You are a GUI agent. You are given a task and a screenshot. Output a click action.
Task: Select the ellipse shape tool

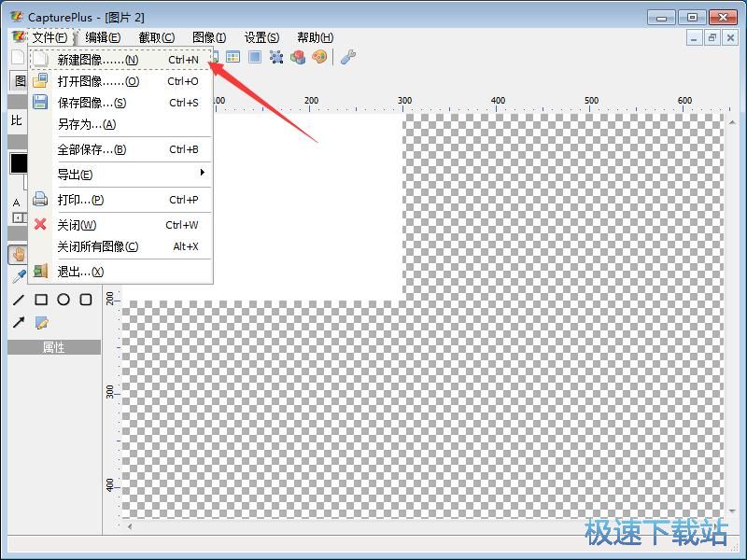pos(63,300)
